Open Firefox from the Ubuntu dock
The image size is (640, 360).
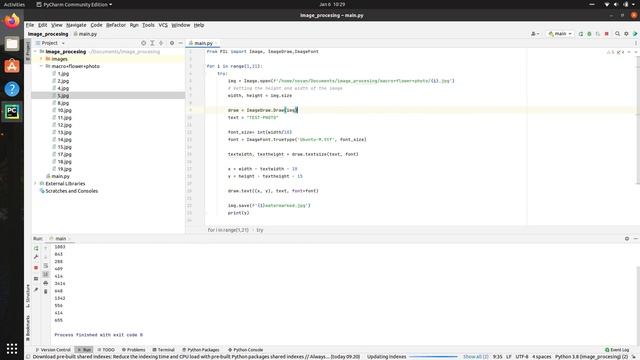coord(12,20)
